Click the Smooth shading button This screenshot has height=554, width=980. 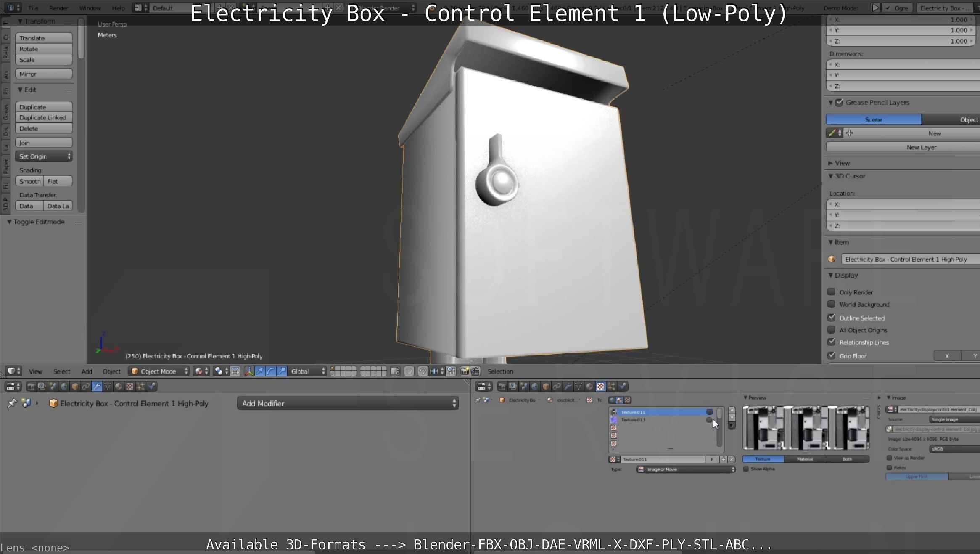29,181
